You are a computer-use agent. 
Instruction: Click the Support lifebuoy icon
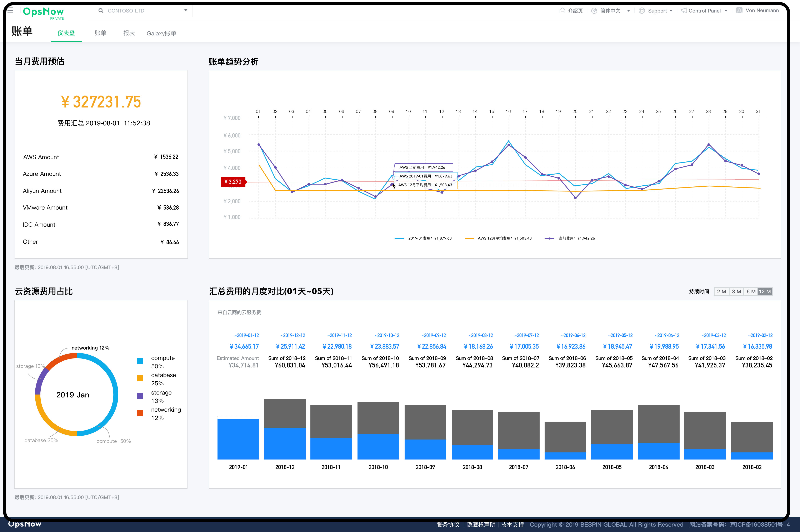tap(641, 11)
